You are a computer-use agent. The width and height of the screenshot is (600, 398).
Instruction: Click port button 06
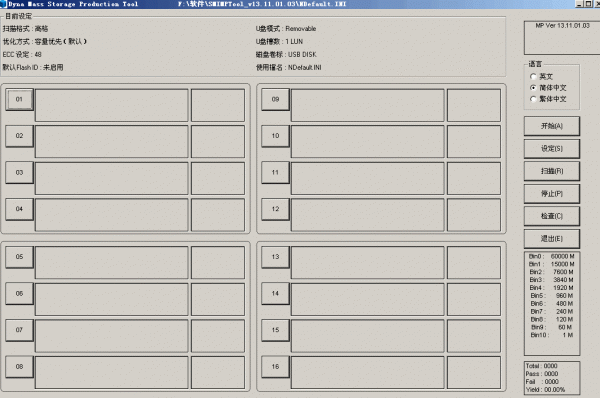(19, 294)
